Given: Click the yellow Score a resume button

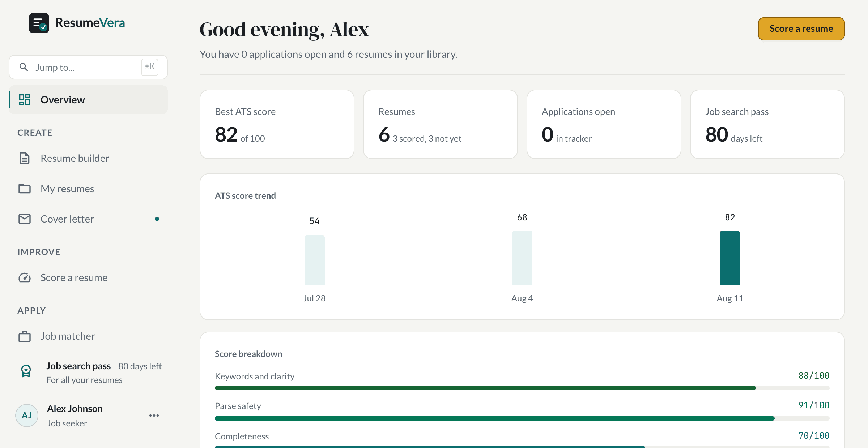Looking at the screenshot, I should pos(801,29).
